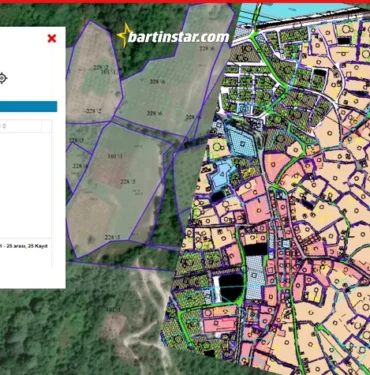Click parcel 228\6 label under the watermark
This screenshot has width=370, height=375.
point(207,48)
